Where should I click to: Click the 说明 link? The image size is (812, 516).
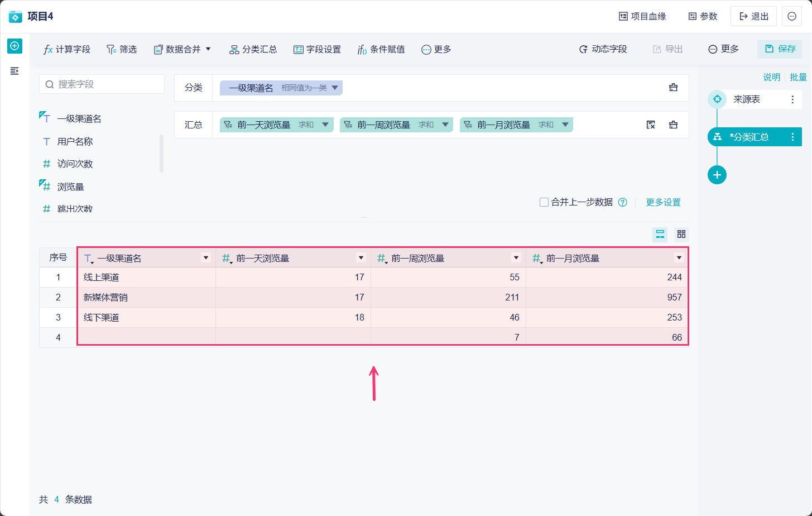[x=772, y=77]
